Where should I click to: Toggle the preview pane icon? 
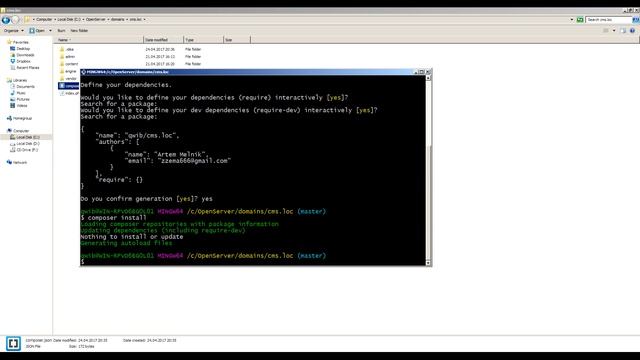623,31
